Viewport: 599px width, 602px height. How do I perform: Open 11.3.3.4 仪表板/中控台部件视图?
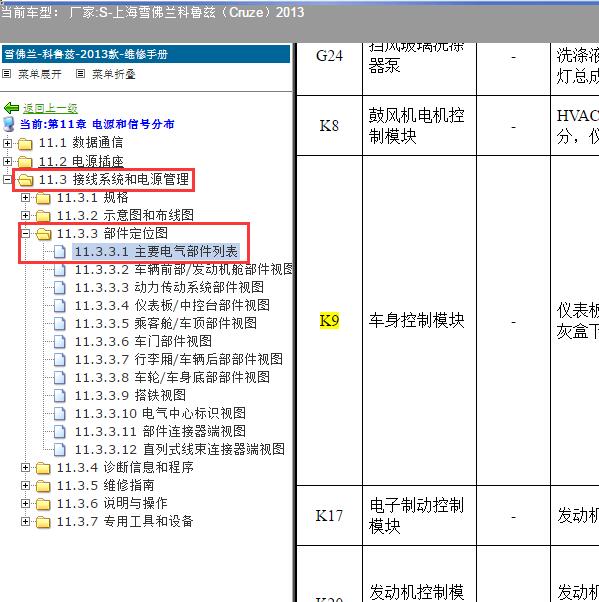pos(172,306)
